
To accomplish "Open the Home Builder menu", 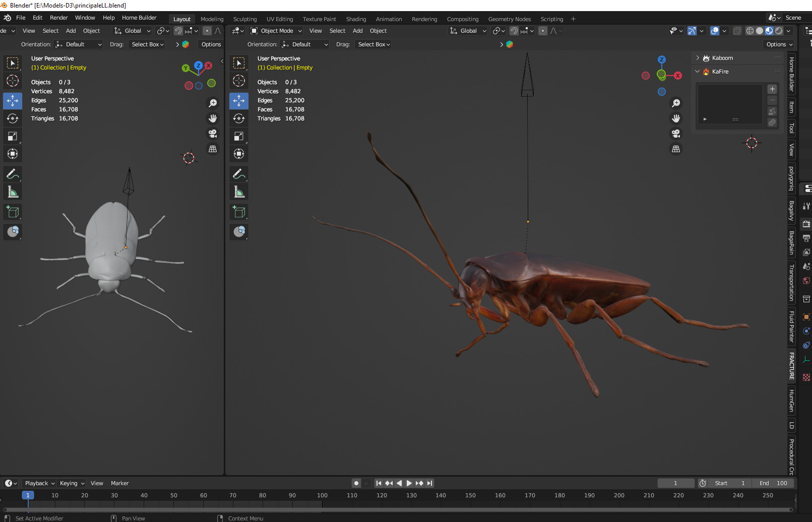I will tap(139, 18).
